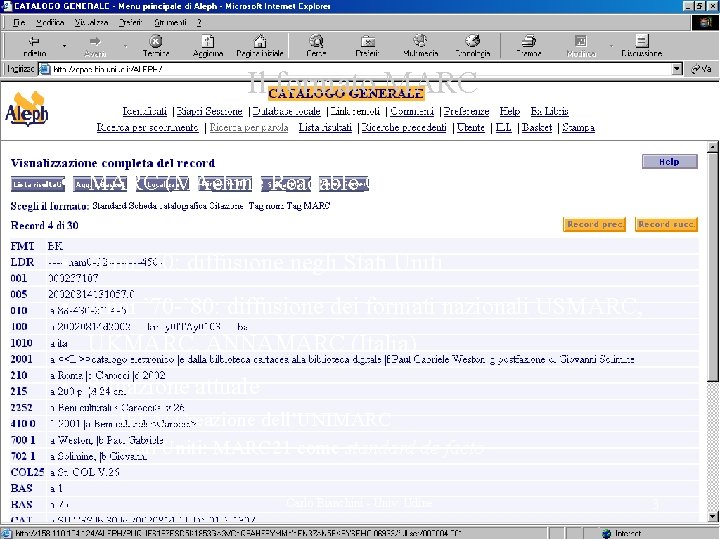This screenshot has height=540, width=720.
Task: Open the Strumenti menu
Action: click(x=170, y=22)
